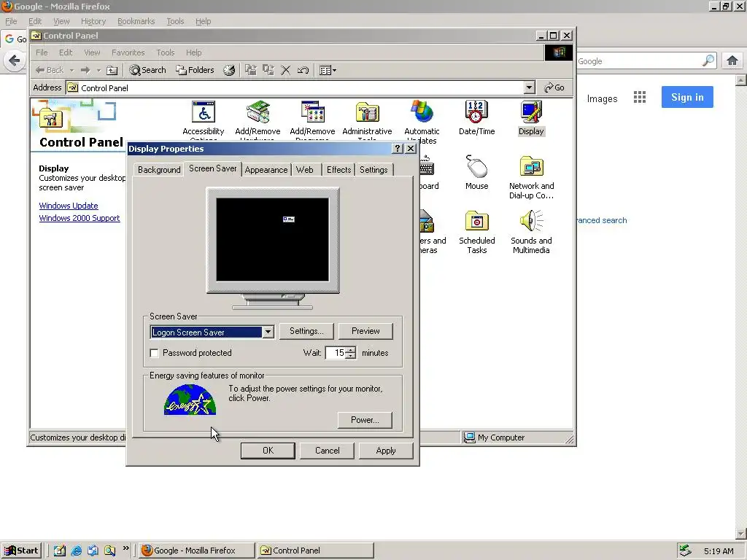747x560 pixels.
Task: Click Cancel in Display Properties
Action: 328,451
